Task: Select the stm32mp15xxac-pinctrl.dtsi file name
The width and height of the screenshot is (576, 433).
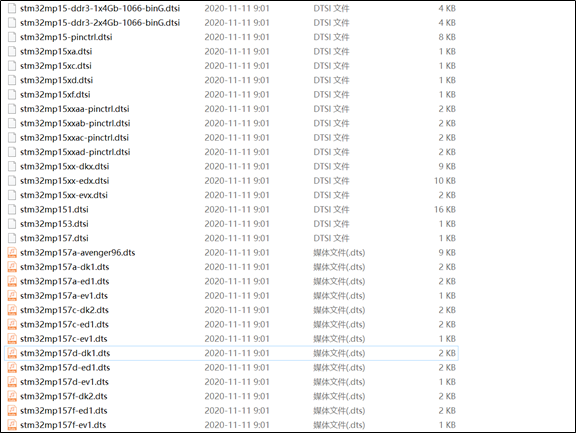Action: tap(74, 138)
